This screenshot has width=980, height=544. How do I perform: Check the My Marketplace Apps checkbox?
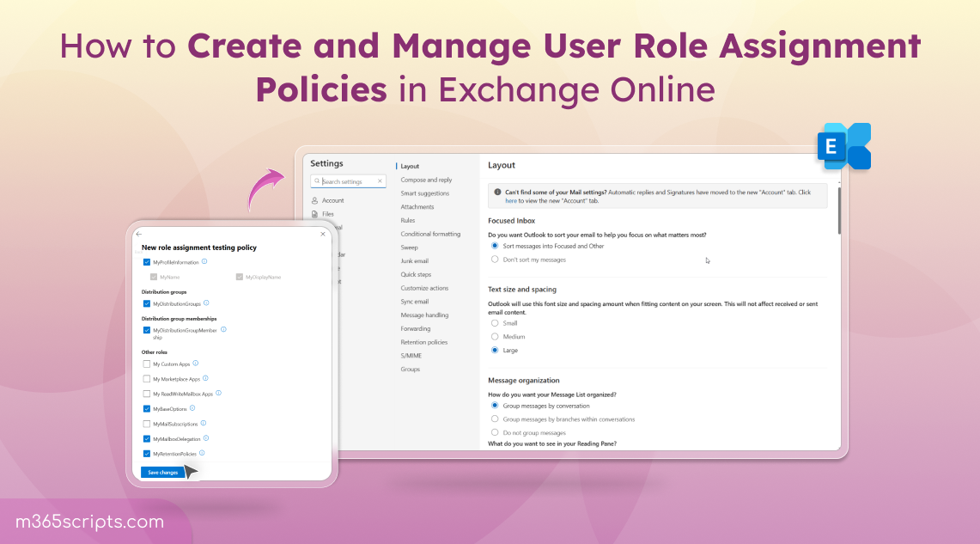pyautogui.click(x=147, y=379)
